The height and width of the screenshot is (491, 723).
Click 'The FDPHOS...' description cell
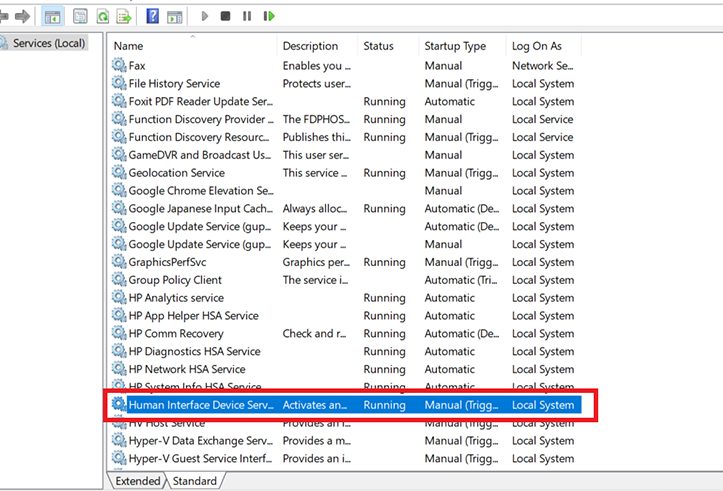coord(316,119)
